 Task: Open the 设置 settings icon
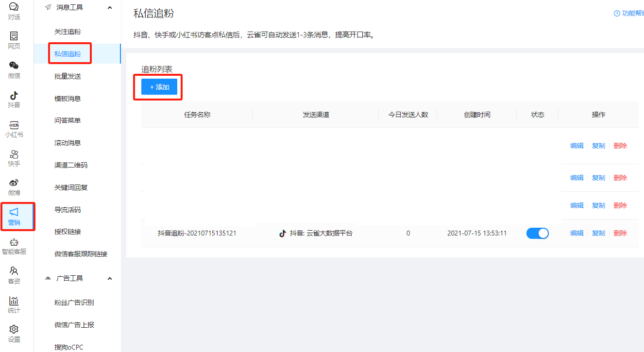[x=14, y=332]
